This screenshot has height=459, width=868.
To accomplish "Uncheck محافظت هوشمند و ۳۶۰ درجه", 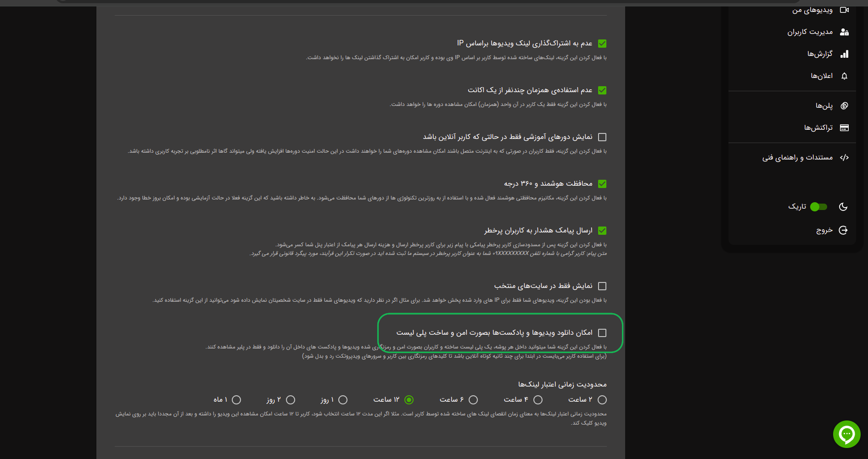I will (x=602, y=184).
